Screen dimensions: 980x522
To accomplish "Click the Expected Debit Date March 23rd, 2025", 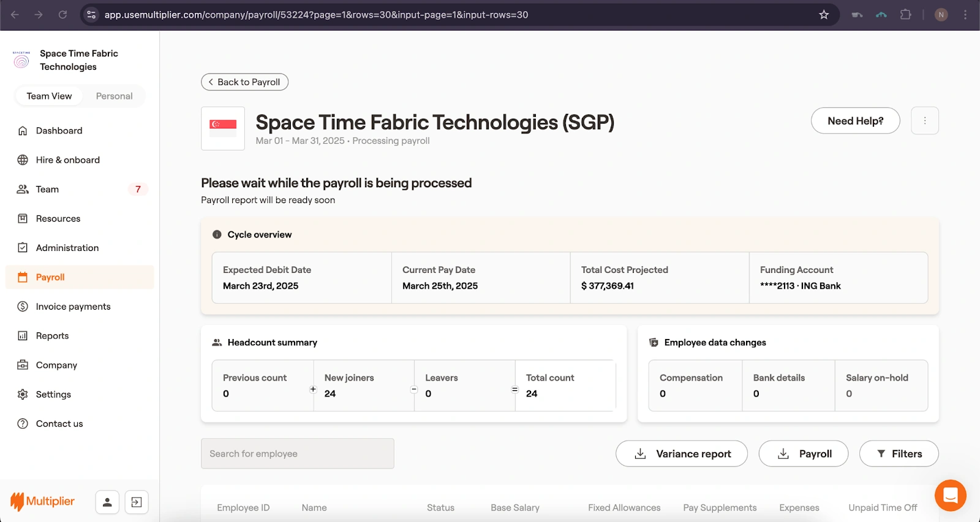I will point(261,286).
